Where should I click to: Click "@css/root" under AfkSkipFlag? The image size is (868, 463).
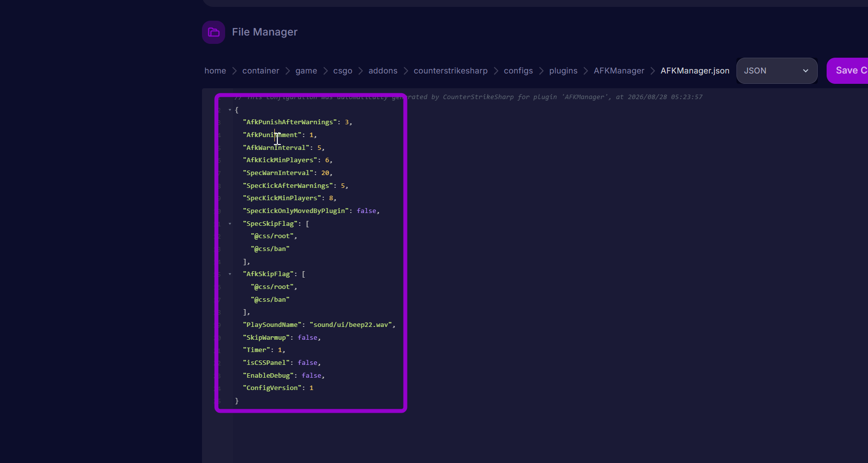point(272,287)
